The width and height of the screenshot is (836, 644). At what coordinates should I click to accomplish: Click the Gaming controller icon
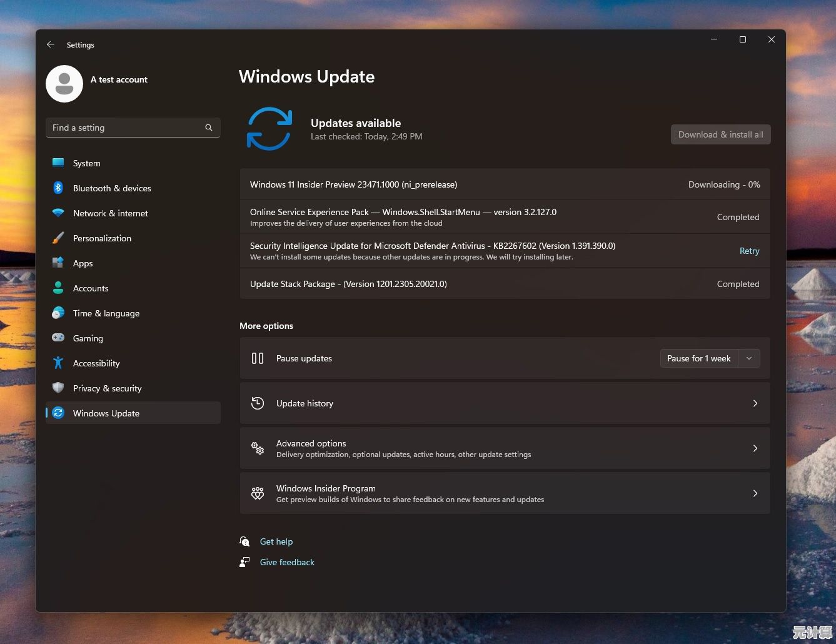pos(58,338)
